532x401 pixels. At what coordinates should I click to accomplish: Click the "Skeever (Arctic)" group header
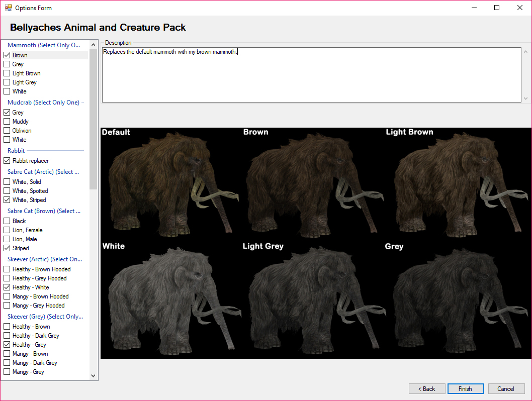tap(45, 259)
